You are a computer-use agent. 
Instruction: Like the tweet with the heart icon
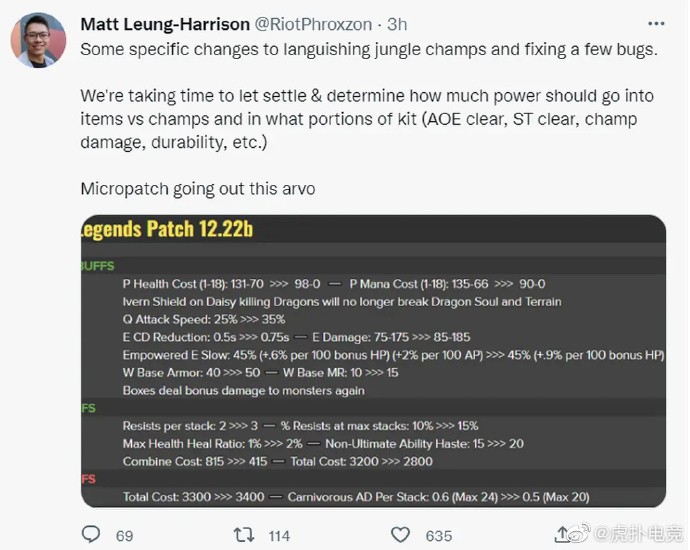[400, 535]
